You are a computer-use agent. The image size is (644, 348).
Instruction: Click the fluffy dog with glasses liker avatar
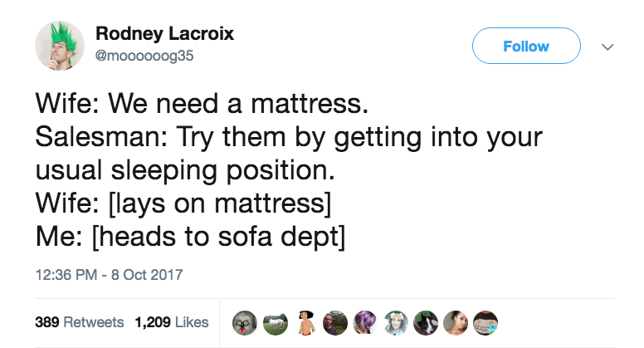click(x=244, y=322)
